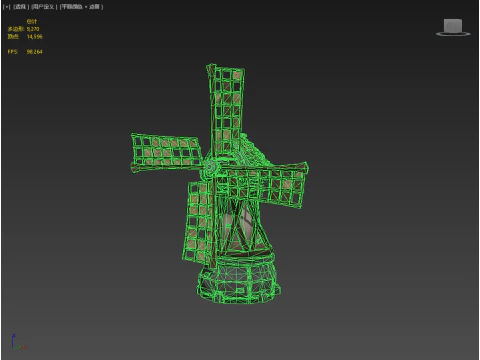The width and height of the screenshot is (480, 360).
Task: Select the green wireframe windmill model
Action: tap(220, 184)
